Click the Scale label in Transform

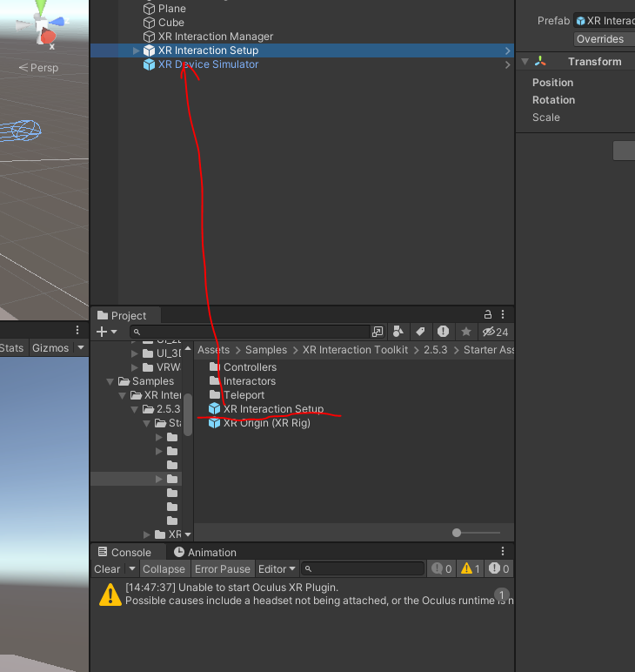click(546, 118)
